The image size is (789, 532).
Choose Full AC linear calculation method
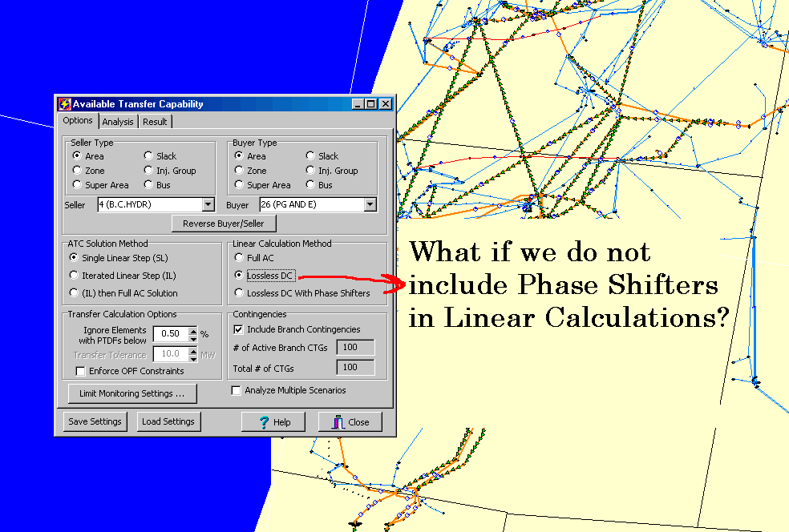239,258
